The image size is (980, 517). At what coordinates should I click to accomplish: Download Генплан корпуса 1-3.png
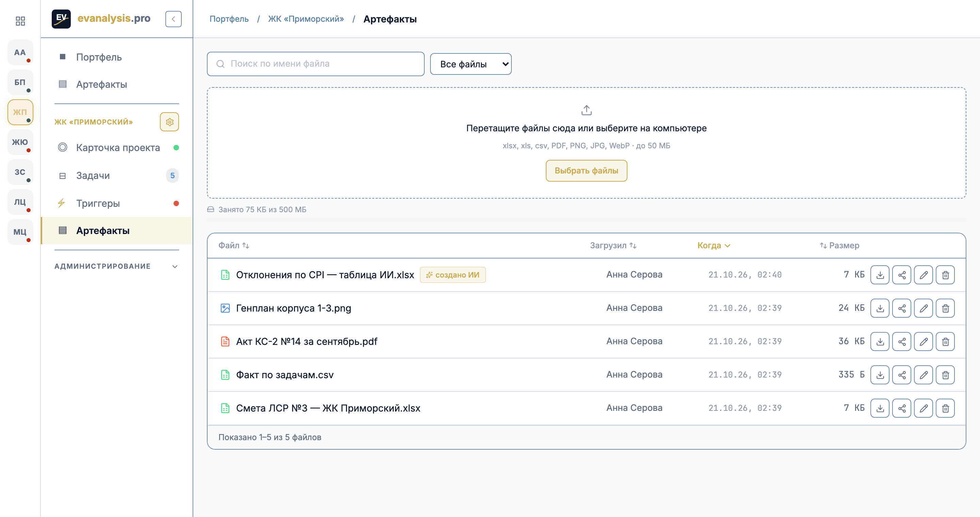(x=880, y=308)
